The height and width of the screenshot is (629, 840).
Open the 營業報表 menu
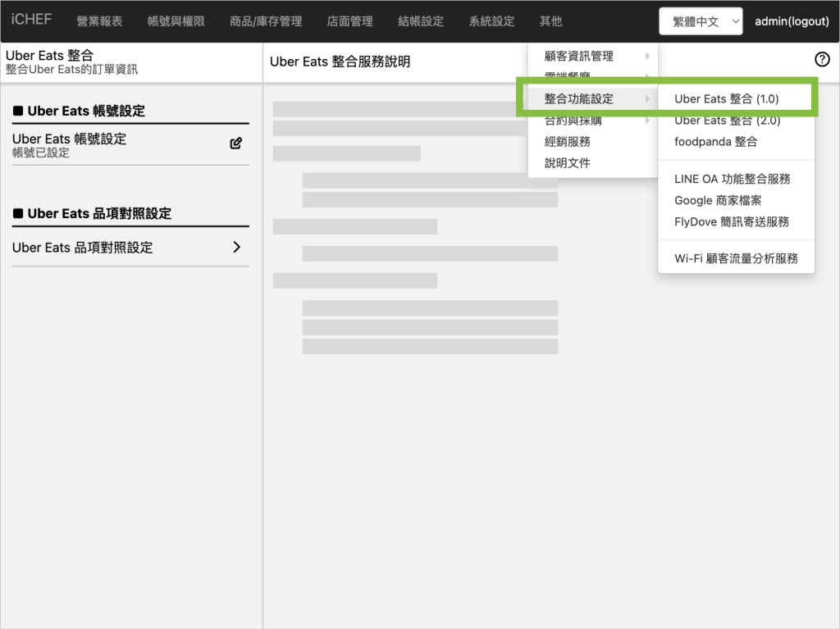tap(99, 21)
